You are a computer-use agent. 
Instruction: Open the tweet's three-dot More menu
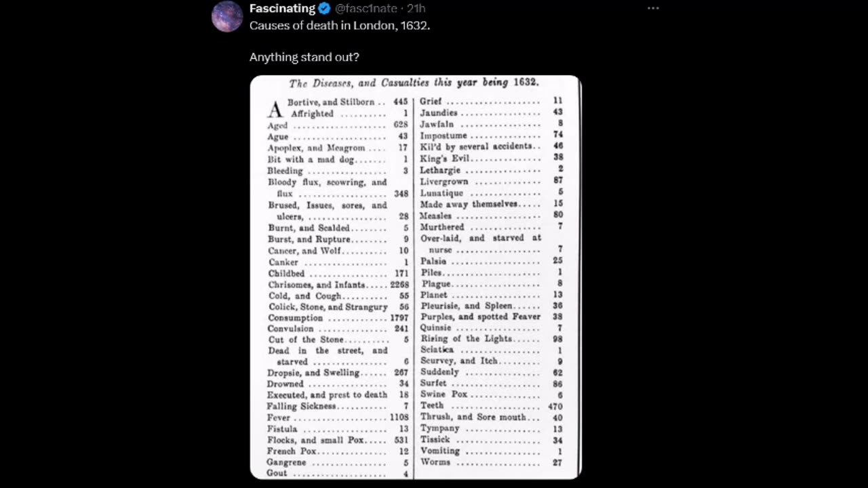[x=653, y=9]
